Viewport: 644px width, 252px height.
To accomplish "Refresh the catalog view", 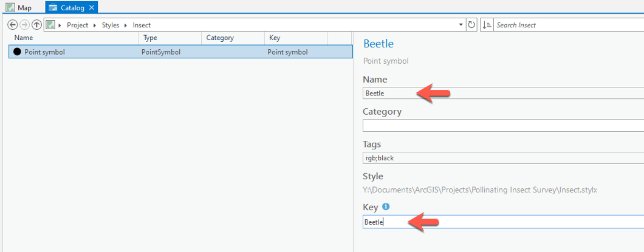I will 471,25.
